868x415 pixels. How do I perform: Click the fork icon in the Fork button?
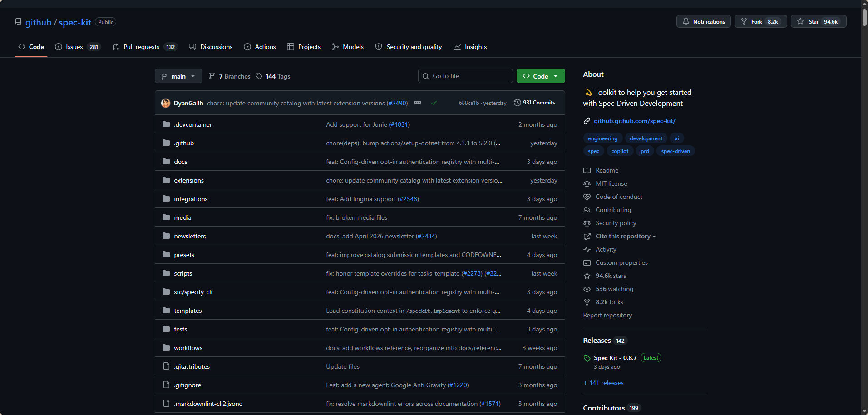(x=744, y=21)
